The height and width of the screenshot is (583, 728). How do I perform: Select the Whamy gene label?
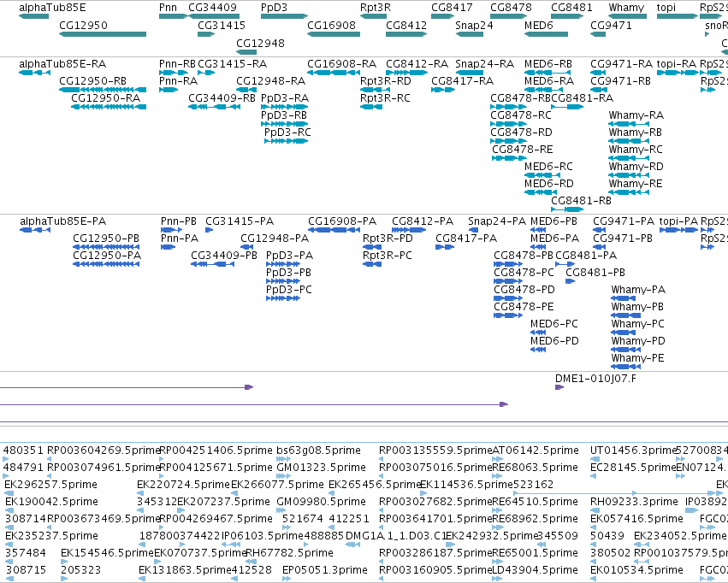coord(626,8)
